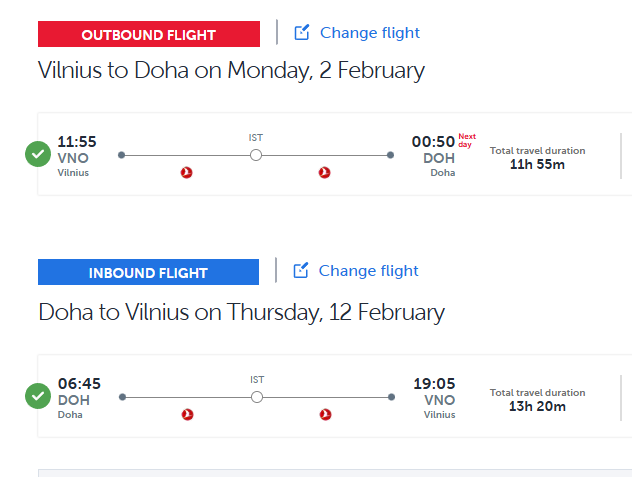Click first Turkish Airlines logo on outbound flight
The image size is (632, 477).
pos(187,173)
